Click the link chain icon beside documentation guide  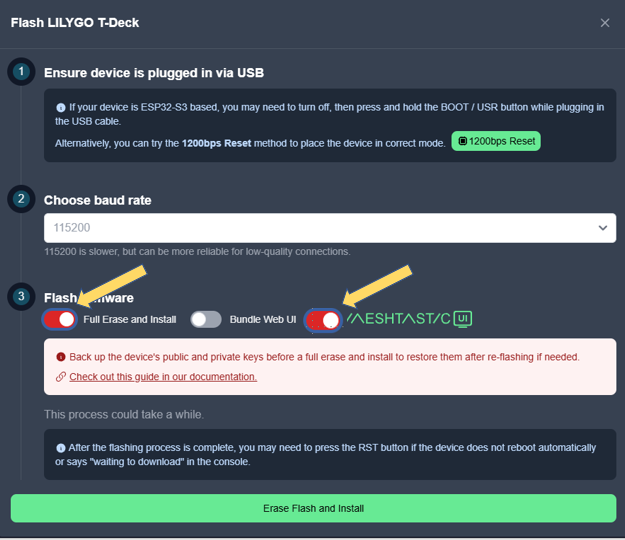click(61, 377)
